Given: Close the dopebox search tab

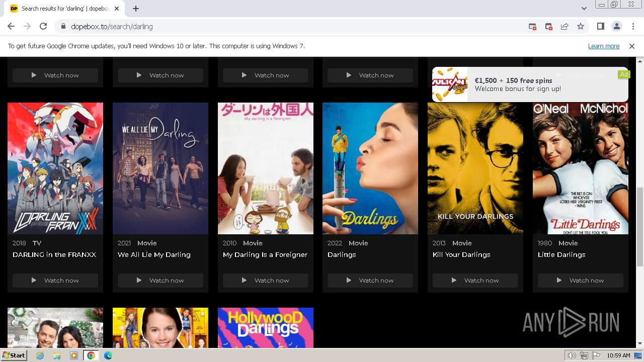Looking at the screenshot, I should point(117,9).
